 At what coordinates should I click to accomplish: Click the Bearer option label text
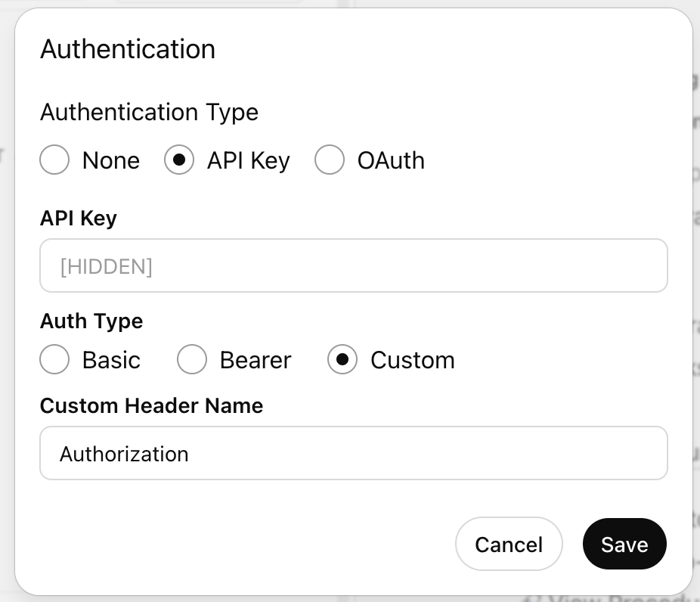tap(256, 360)
